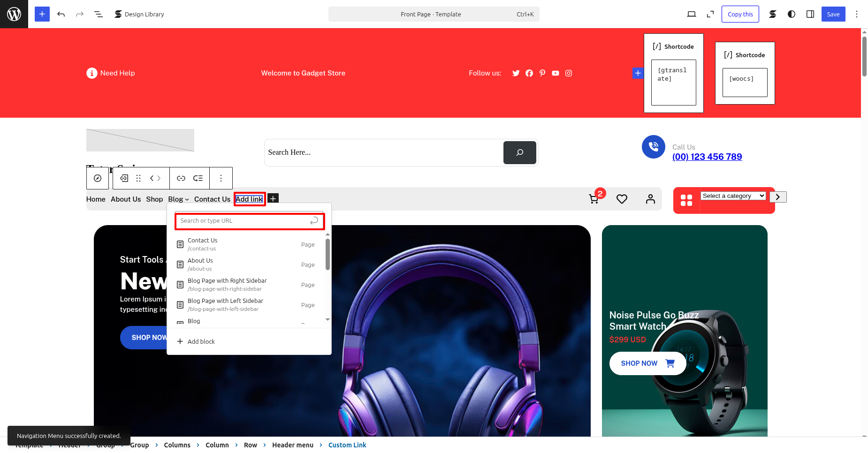Click the link icon in block toolbar
Image resolution: width=868 pixels, height=453 pixels.
pyautogui.click(x=181, y=178)
